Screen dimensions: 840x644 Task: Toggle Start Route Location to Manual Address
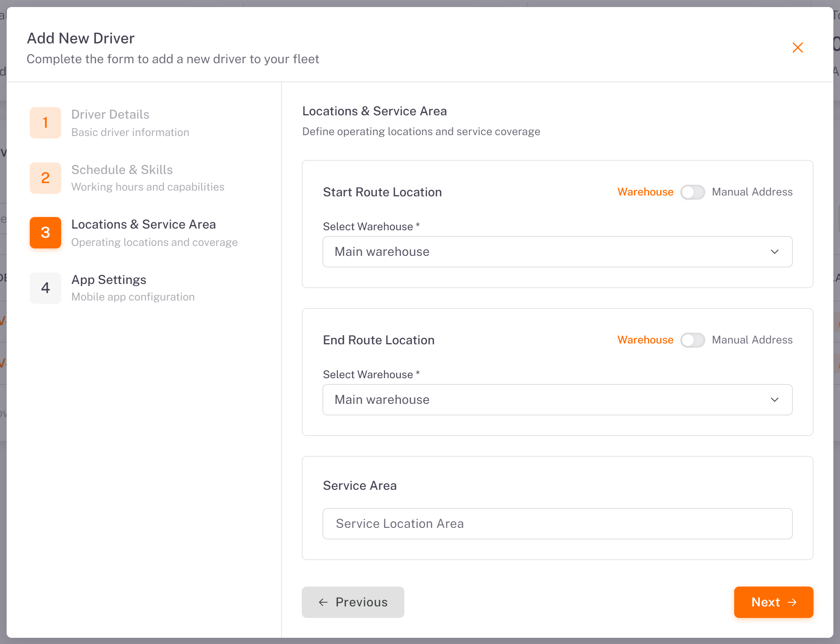coord(692,192)
